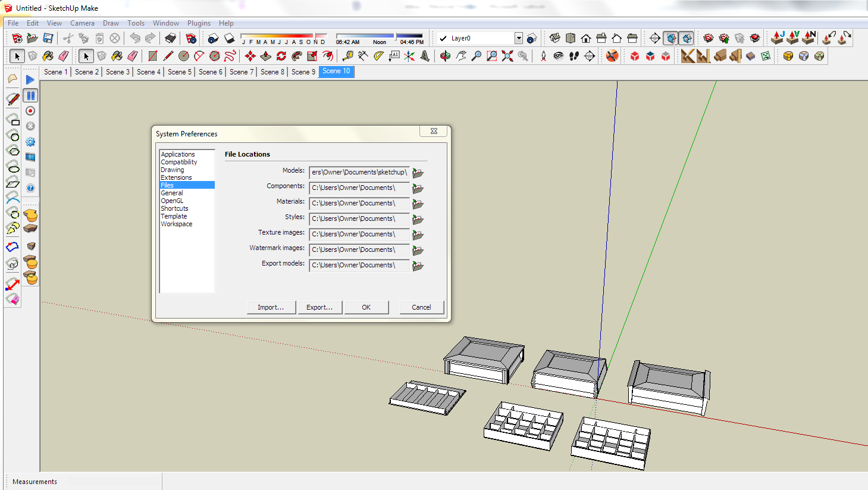Open the Draw menu

pos(111,23)
